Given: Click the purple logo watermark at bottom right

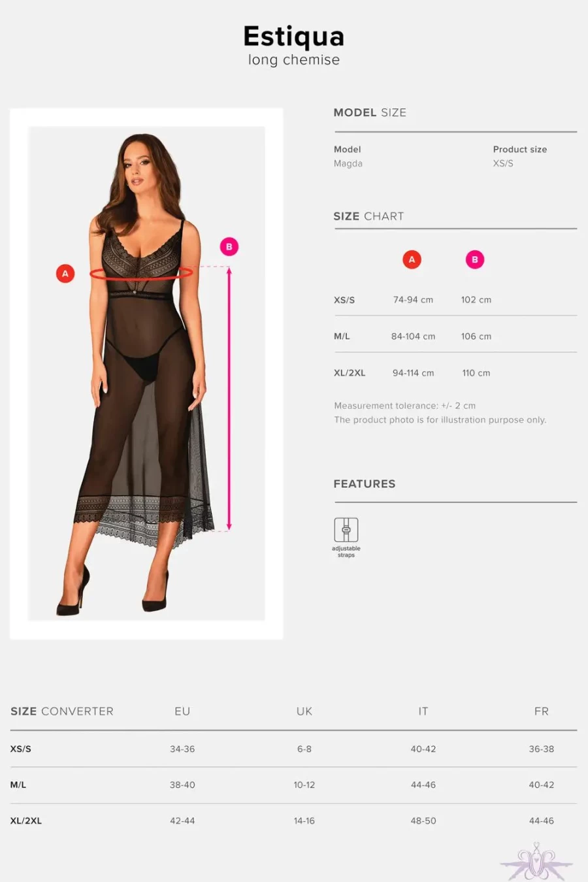Looking at the screenshot, I should coord(536,862).
